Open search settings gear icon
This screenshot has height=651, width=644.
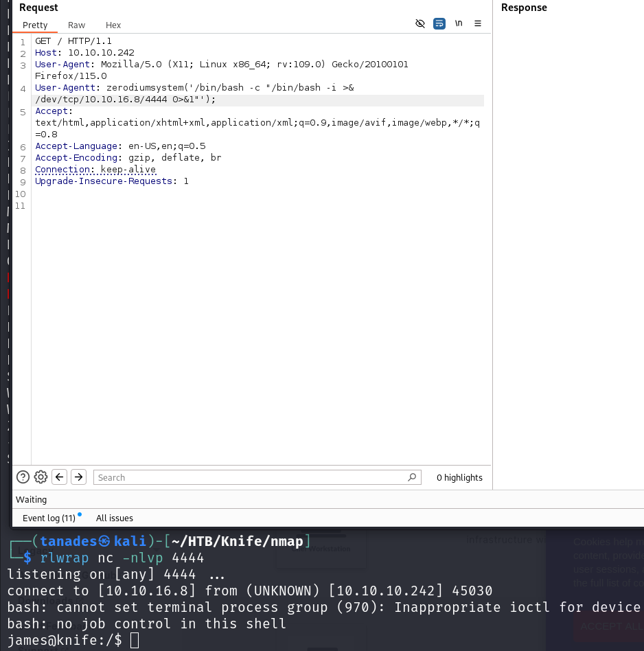[41, 477]
